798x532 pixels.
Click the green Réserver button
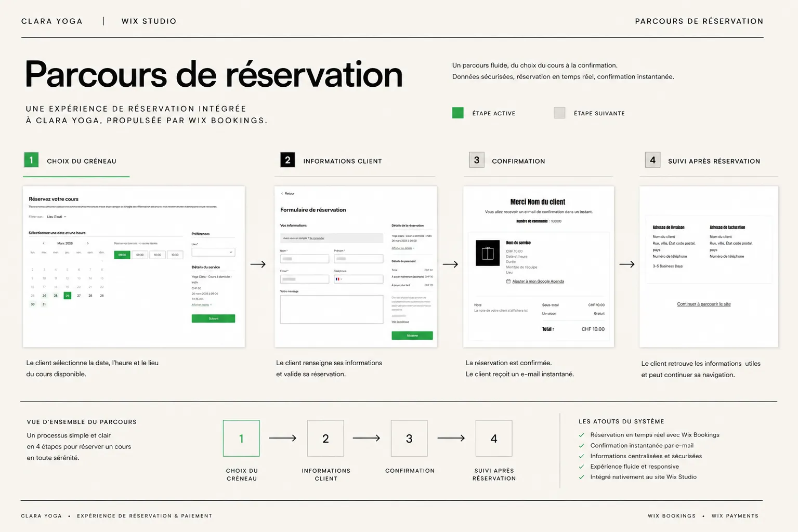pyautogui.click(x=412, y=336)
